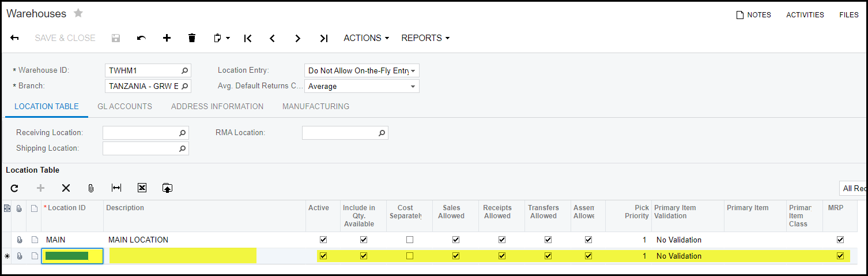The height and width of the screenshot is (276, 868).
Task: Delete selected row with X icon
Action: 66,188
